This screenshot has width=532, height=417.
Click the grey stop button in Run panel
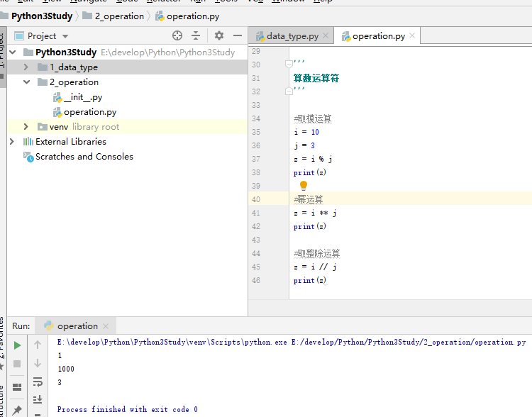tap(17, 364)
